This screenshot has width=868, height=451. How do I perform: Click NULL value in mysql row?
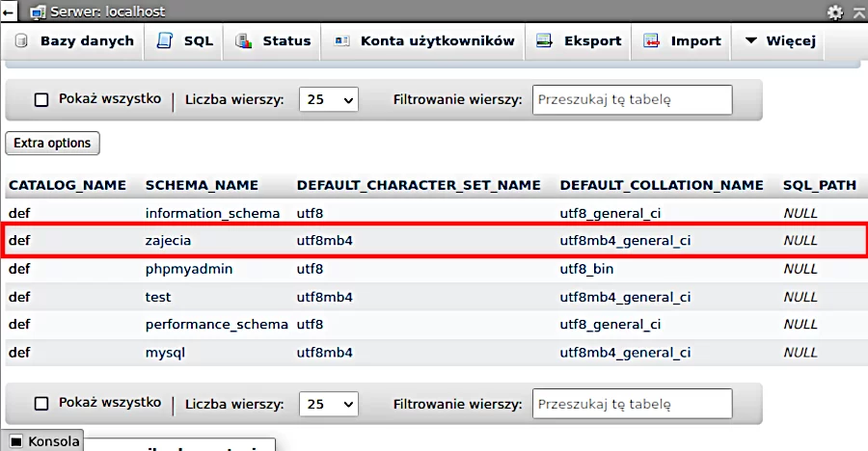(x=800, y=353)
